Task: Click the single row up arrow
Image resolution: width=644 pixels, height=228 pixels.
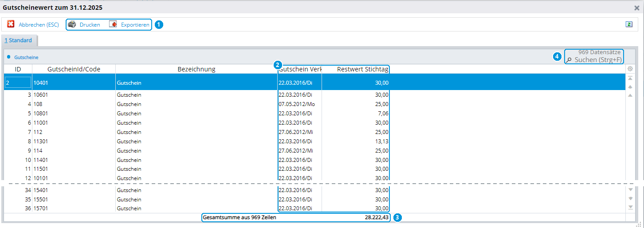Action: 630,95
